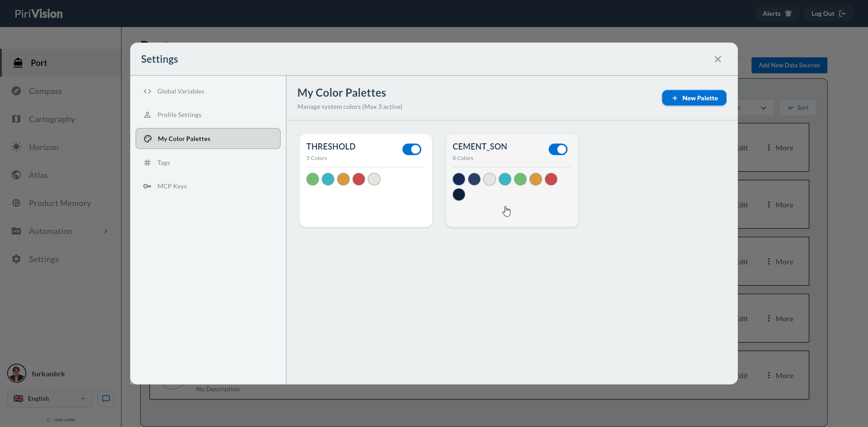Open Tags settings section
This screenshot has height=427, width=868.
click(x=208, y=163)
